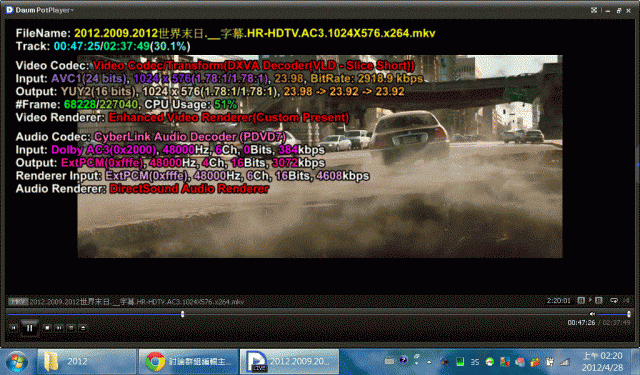This screenshot has width=640, height=375.
Task: Click the video playback area
Action: tap(320, 157)
